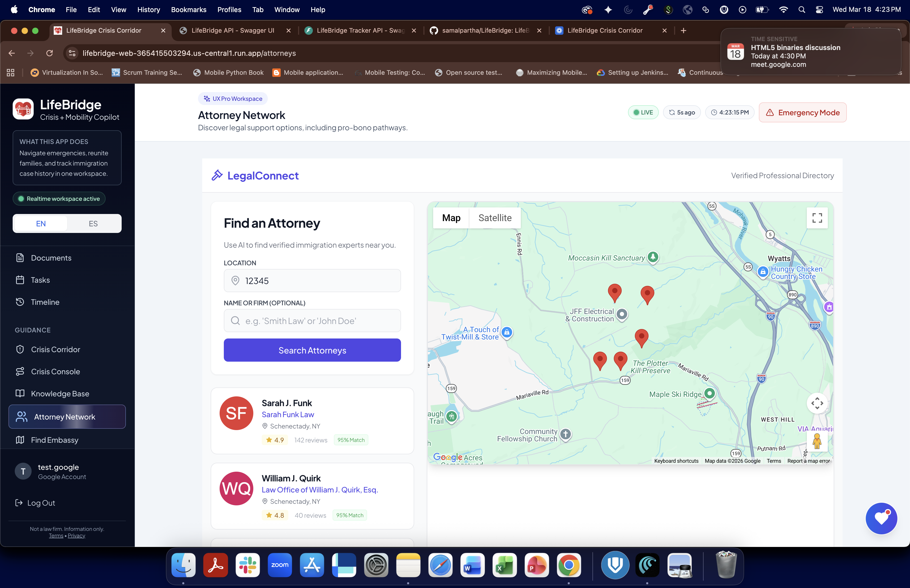Open the Bookmarks menu in menu bar

click(188, 9)
